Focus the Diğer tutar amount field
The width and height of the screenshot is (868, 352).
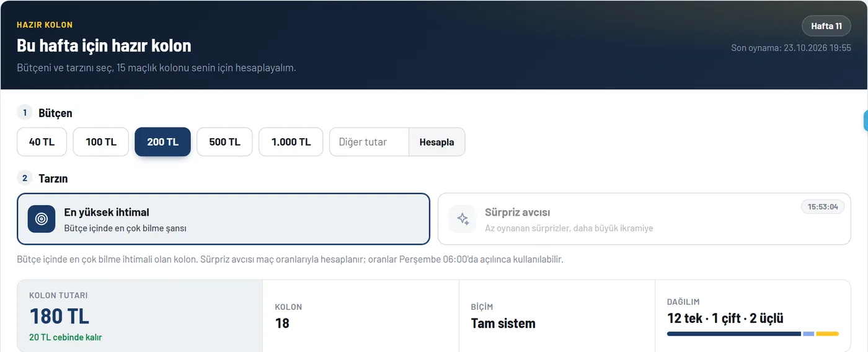[x=369, y=142]
